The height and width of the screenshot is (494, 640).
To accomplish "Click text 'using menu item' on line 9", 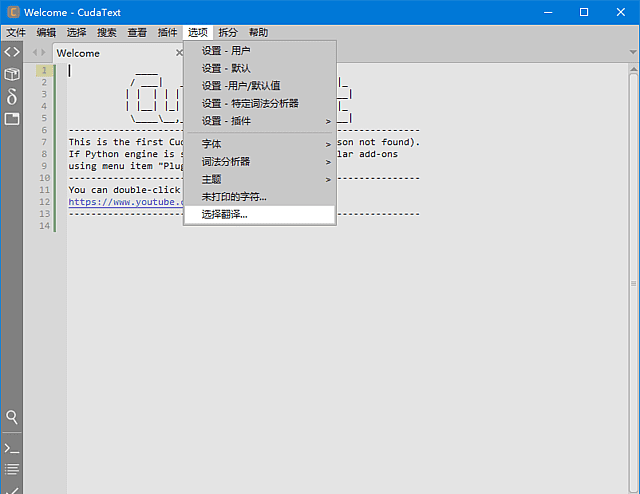I will click(110, 166).
